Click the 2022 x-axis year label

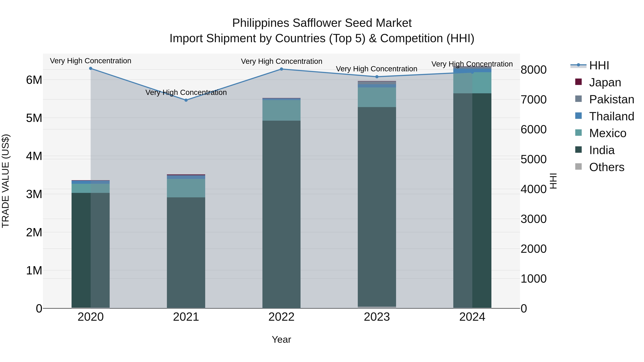[282, 317]
